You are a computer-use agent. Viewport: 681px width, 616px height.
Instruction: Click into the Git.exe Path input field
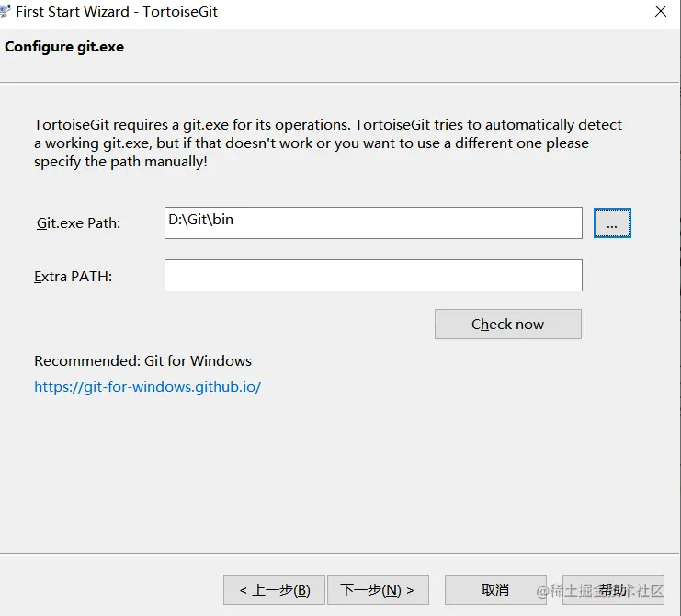[x=373, y=222]
